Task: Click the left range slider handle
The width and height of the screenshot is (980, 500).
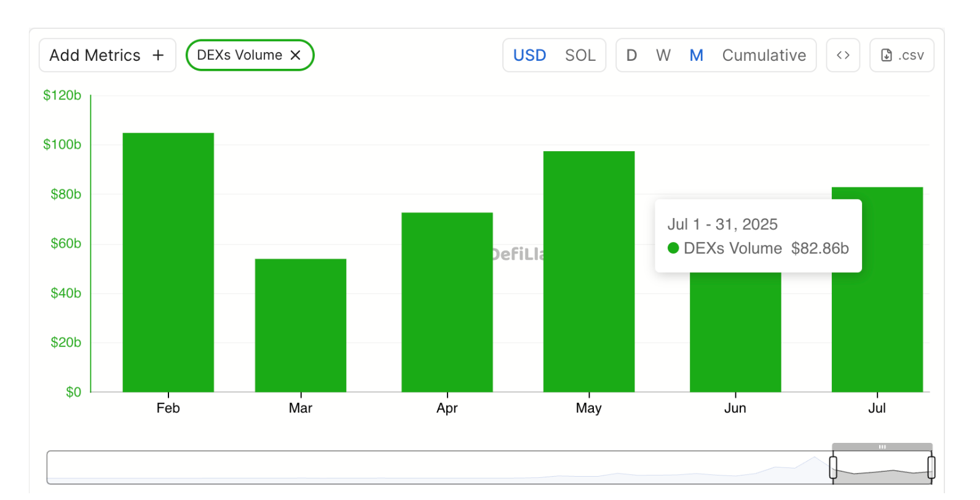Action: pyautogui.click(x=833, y=467)
